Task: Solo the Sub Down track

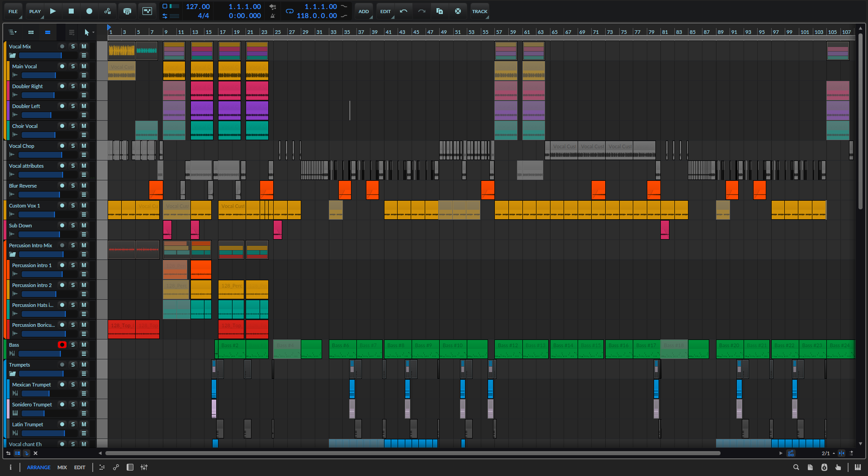Action: 73,226
